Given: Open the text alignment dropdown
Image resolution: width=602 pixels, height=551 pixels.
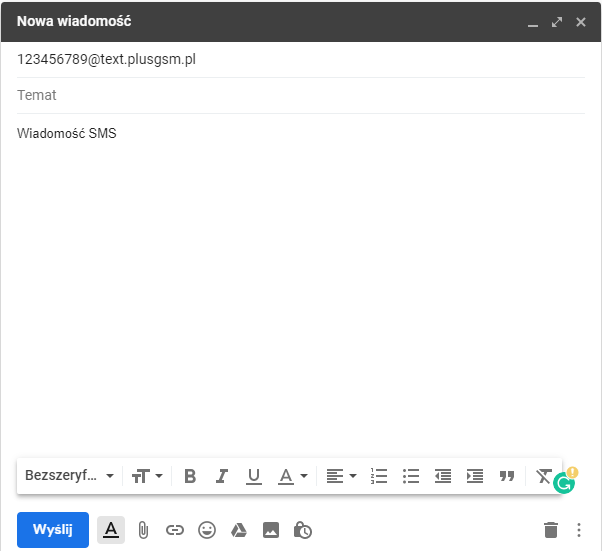Looking at the screenshot, I should click(341, 476).
